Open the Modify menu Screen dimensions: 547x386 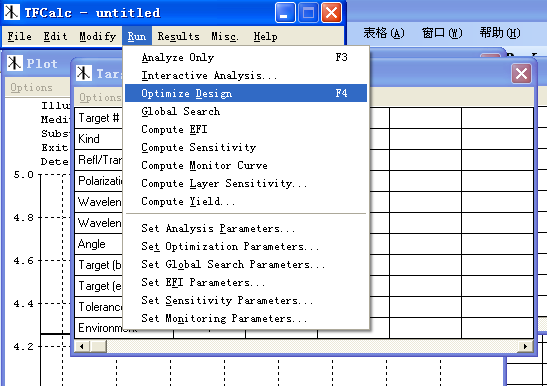(98, 36)
